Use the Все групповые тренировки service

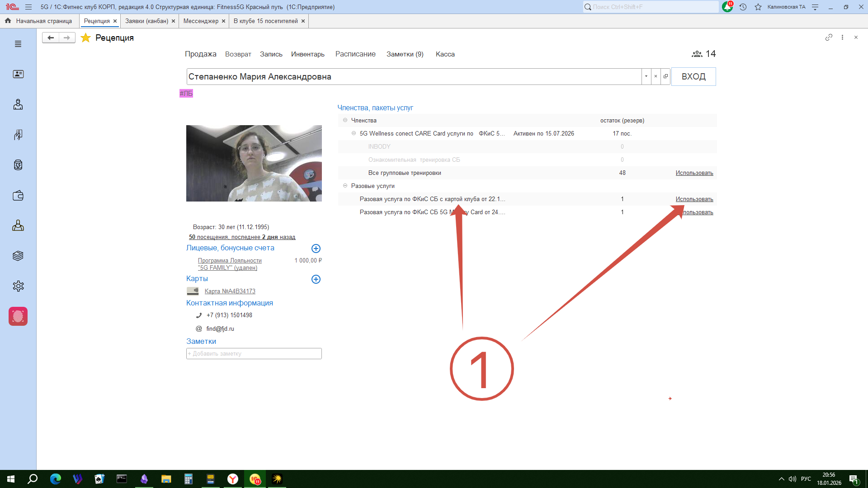click(x=694, y=173)
